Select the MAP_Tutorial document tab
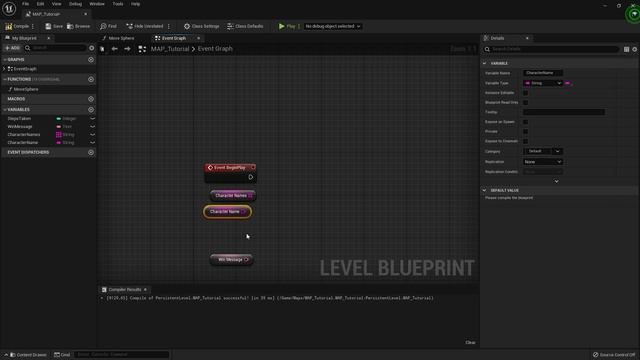This screenshot has width=640, height=360. point(46,14)
